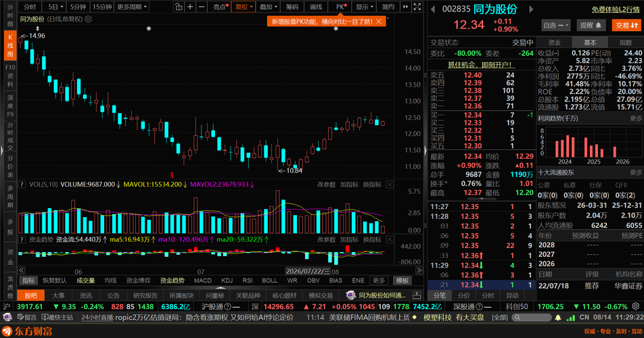Click 更多 beside 利润趋势(千万)
The width and height of the screenshot is (644, 338).
coord(635,118)
